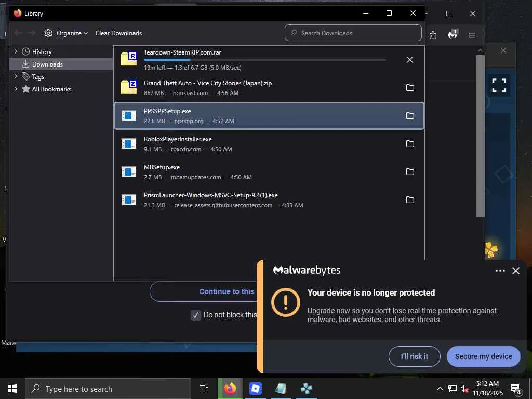Show PrismLauncher setup file in folder
The image size is (532, 399).
point(410,200)
